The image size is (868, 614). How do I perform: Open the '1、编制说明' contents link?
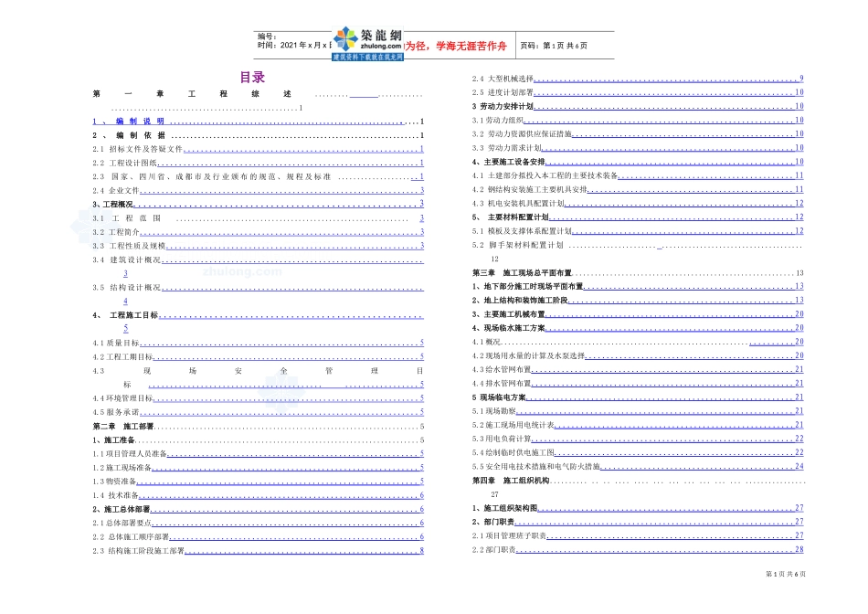tap(258, 122)
